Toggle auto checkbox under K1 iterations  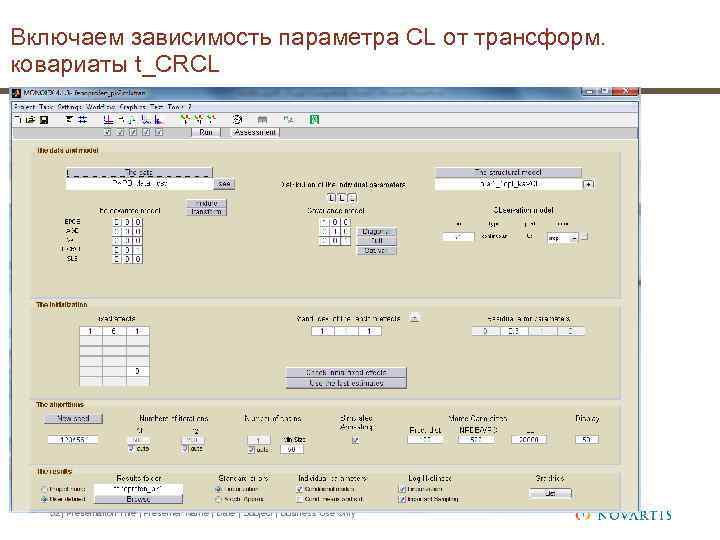(131, 449)
